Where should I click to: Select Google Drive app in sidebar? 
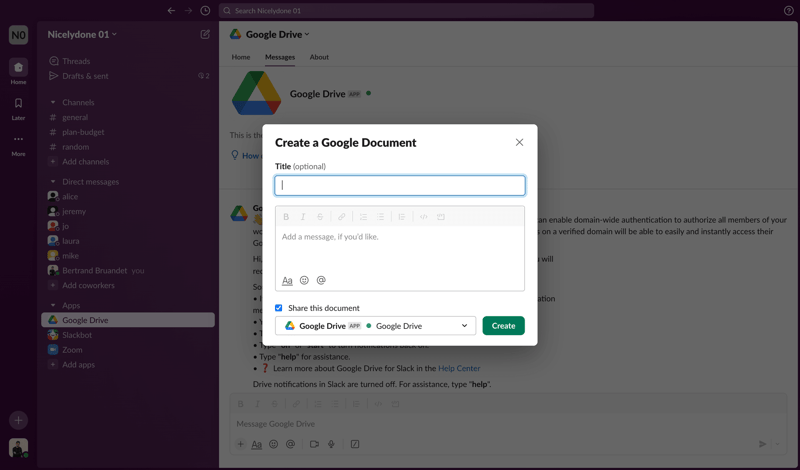point(128,320)
